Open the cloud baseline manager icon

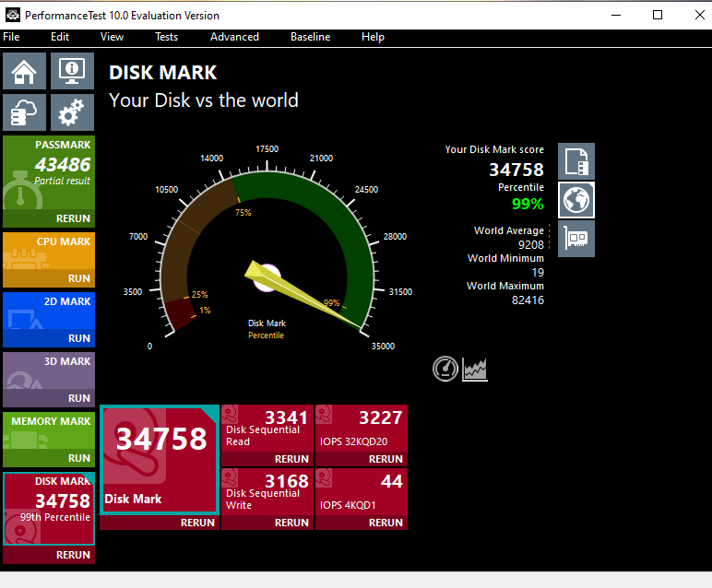point(24,112)
